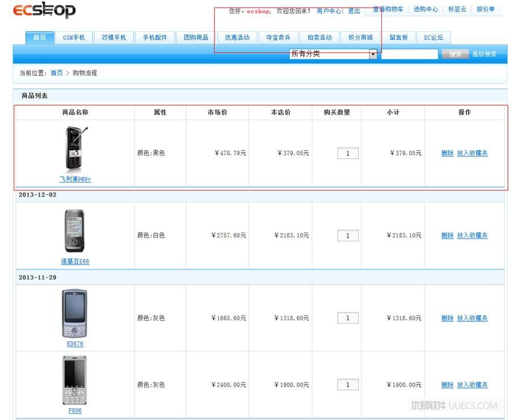Delete 飞利浦989v from the cart

447,153
